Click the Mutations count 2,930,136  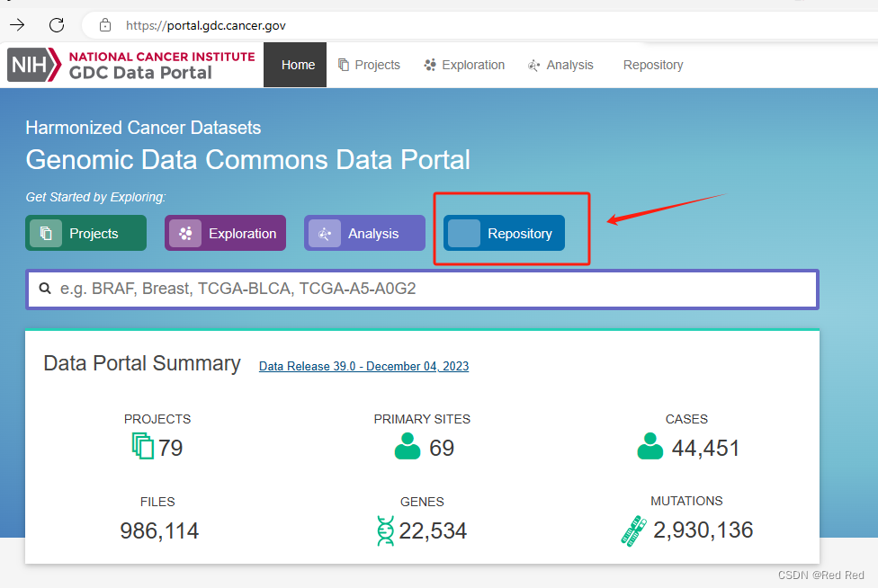tap(703, 530)
